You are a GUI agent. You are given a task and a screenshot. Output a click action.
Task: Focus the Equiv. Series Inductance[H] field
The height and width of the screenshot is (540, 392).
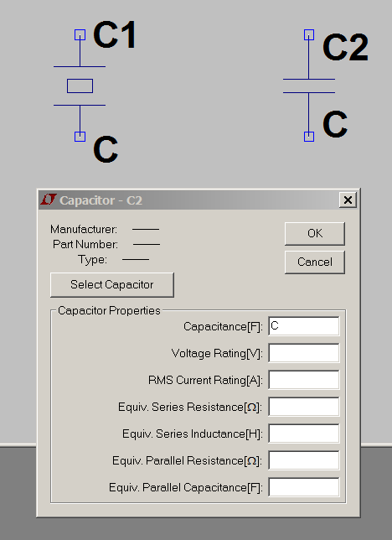[303, 434]
